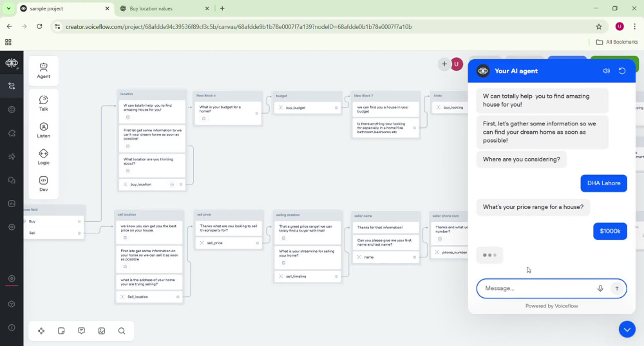Select the Workflows icon in left sidebar

tap(12, 86)
